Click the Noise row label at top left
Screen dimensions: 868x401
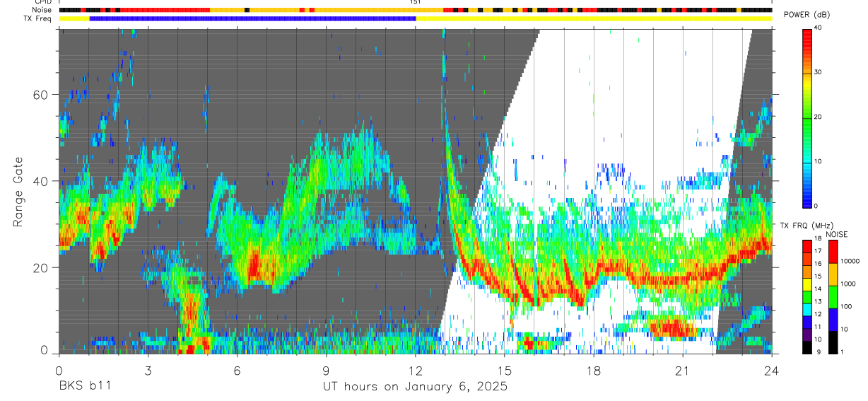coord(42,10)
